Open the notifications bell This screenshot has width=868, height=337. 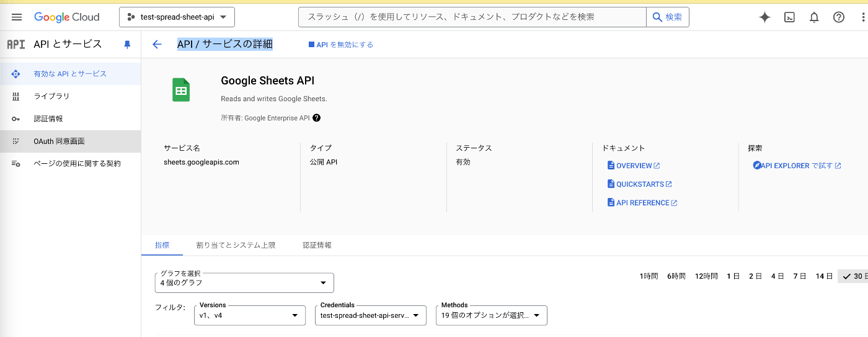pyautogui.click(x=814, y=17)
